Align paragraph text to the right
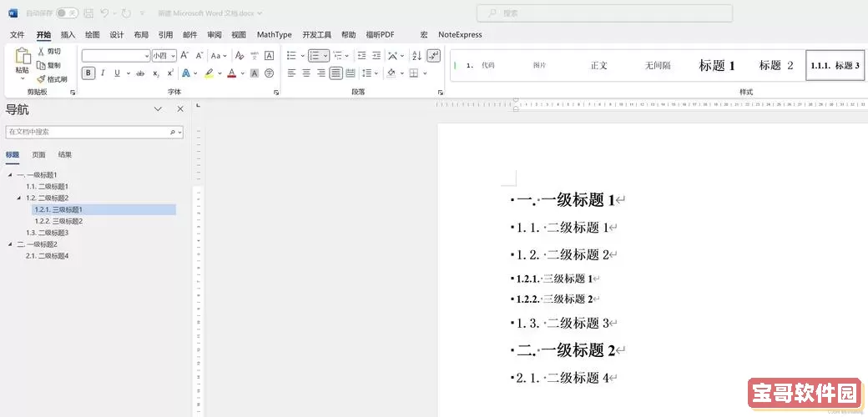Viewport: 868px width, 417px height. (x=321, y=73)
